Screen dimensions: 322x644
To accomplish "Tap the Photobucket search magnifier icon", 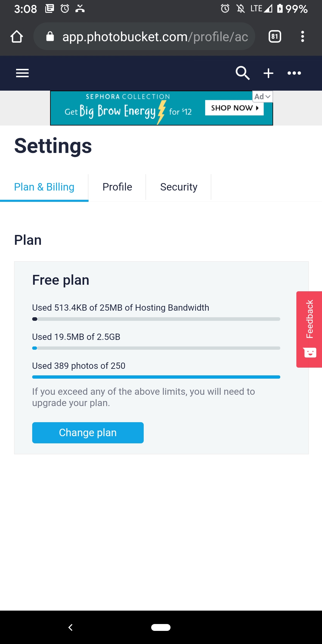I will tap(242, 73).
